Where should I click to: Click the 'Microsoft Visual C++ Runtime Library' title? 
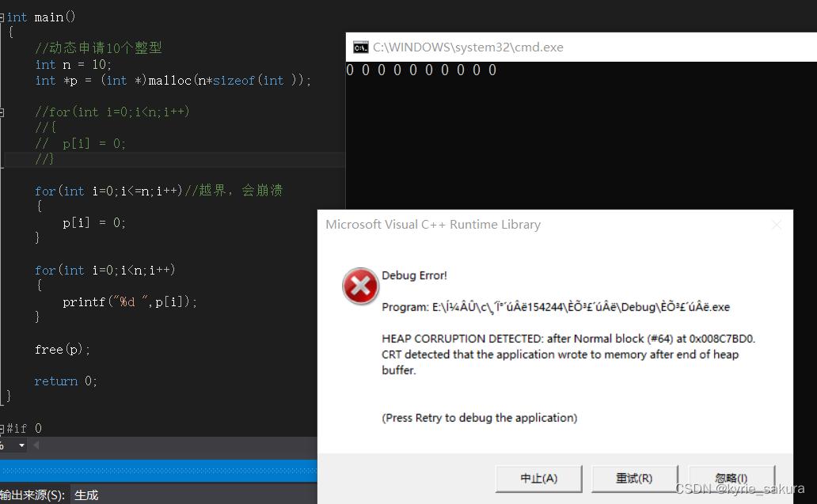[433, 225]
